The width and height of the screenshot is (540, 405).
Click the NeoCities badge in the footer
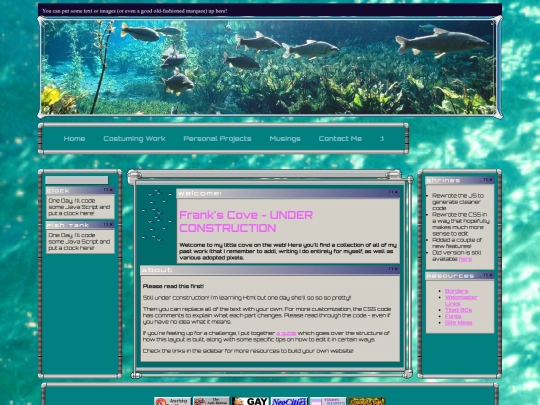(x=289, y=401)
